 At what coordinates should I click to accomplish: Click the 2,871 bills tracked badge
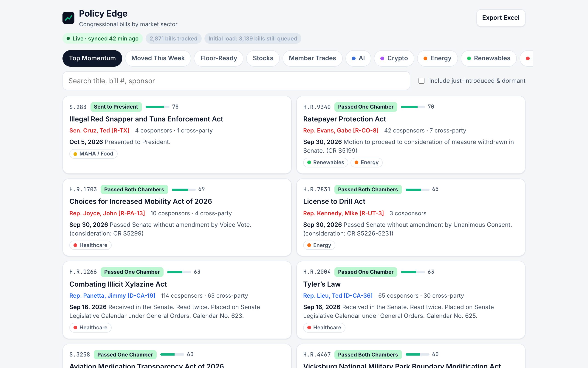tap(173, 38)
